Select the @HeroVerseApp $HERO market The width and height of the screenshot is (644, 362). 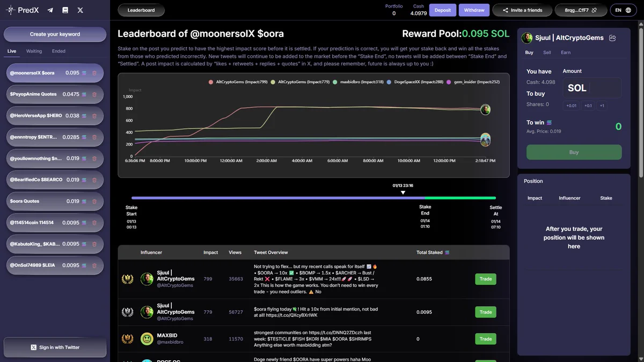55,115
